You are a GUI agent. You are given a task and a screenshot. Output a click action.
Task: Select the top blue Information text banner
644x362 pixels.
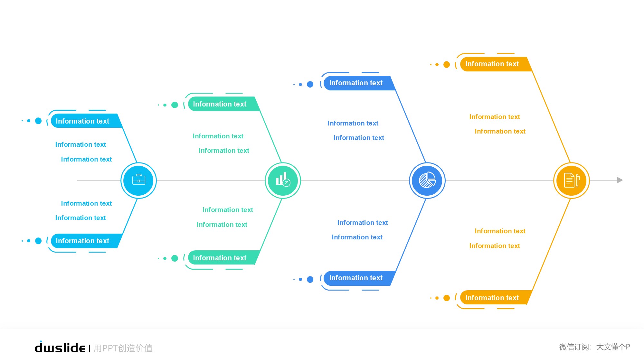[x=357, y=83]
